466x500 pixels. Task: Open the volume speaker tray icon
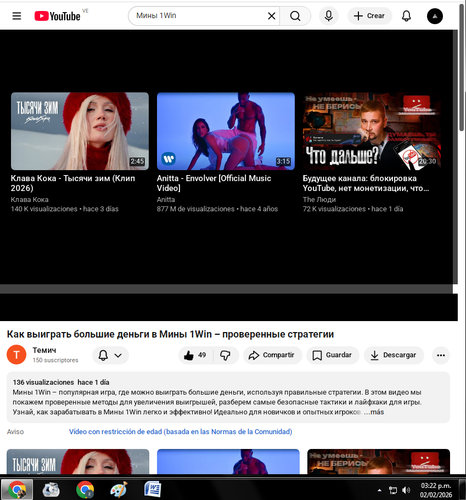[x=406, y=490]
